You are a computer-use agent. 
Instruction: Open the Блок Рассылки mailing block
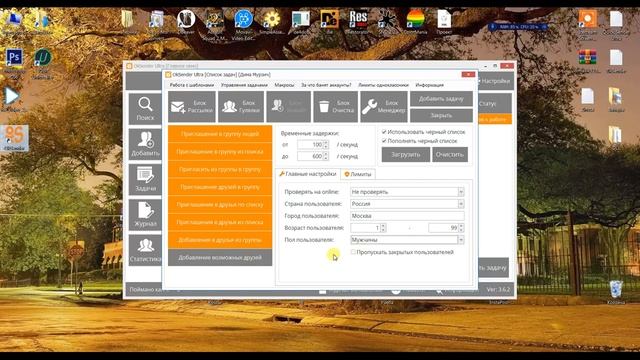(x=191, y=107)
